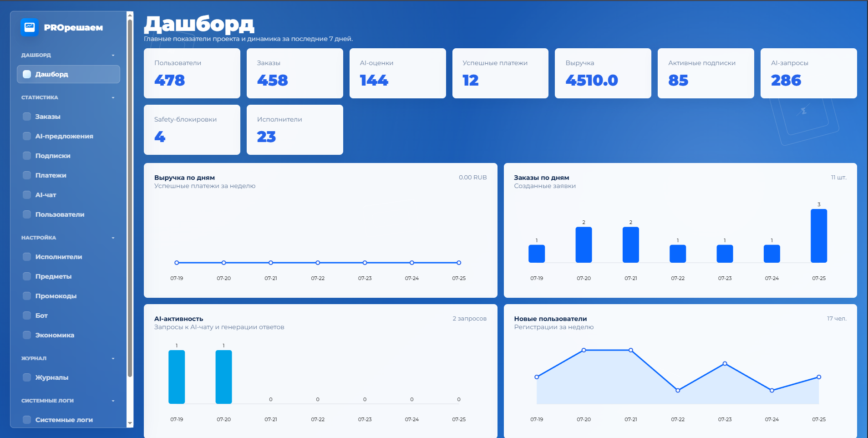This screenshot has width=868, height=438.
Task: Click the icon next to Системные логи item
Action: 27,420
